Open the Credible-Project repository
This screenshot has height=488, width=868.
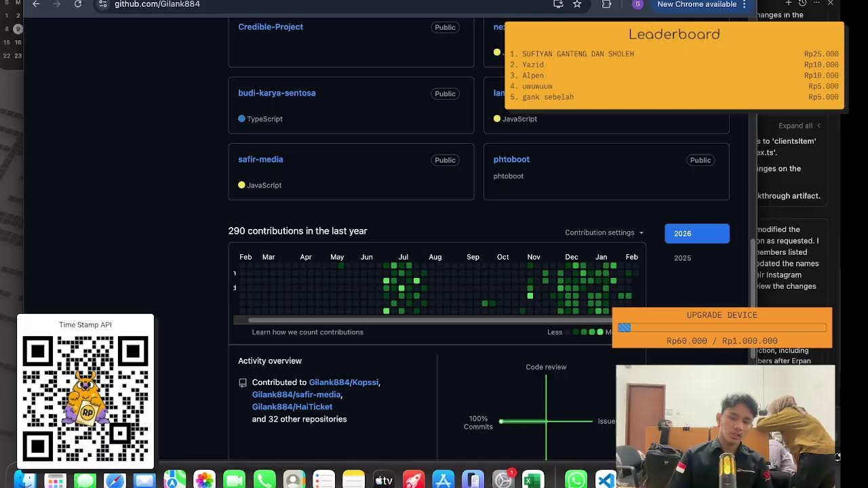click(x=271, y=27)
